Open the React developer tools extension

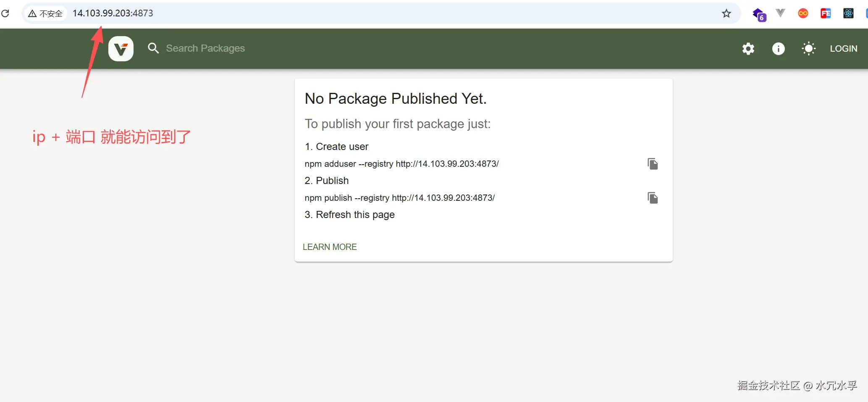848,13
